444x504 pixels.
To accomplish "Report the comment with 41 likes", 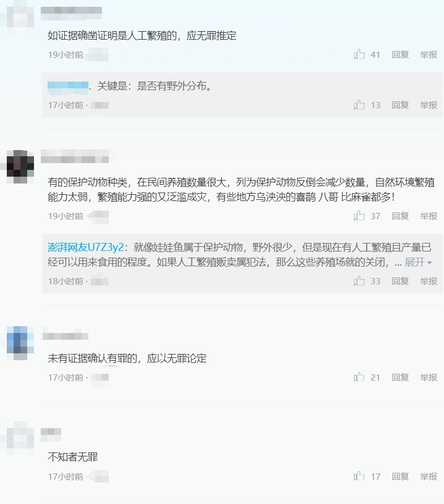I will 429,54.
